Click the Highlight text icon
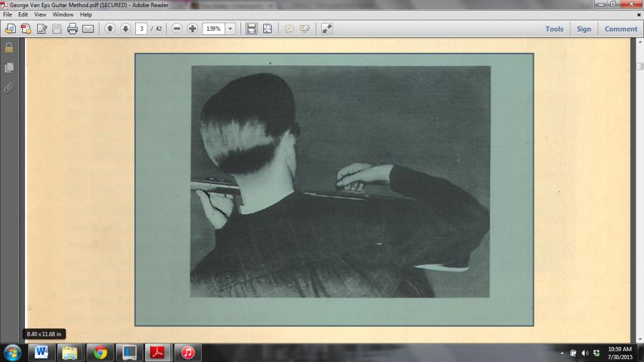644x362 pixels. 305,29
